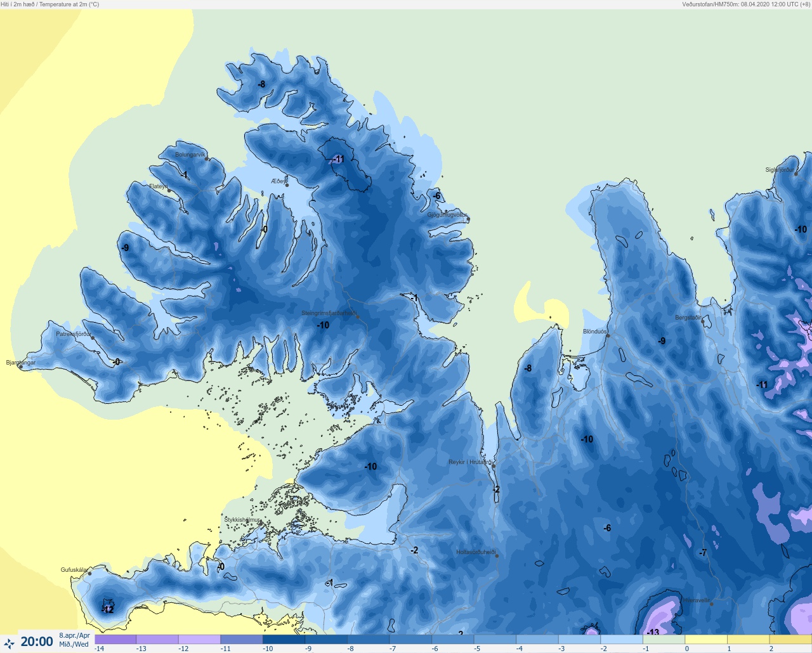Click the -13 map value on the purple glacier area
The image size is (812, 653).
point(653,632)
